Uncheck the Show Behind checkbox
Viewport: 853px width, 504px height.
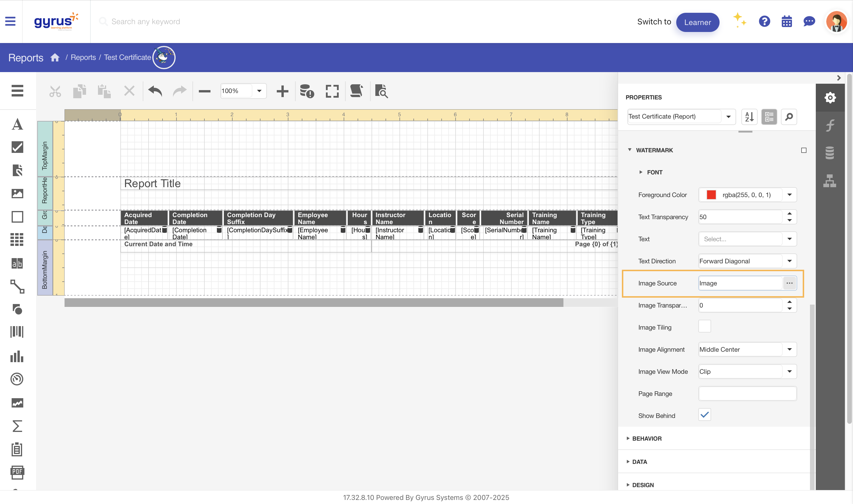(x=704, y=415)
